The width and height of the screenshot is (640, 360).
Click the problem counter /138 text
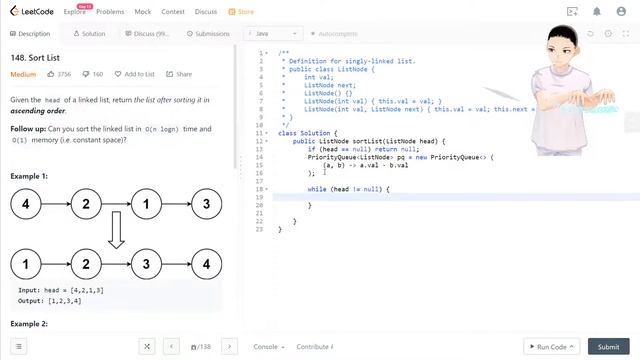click(201, 347)
